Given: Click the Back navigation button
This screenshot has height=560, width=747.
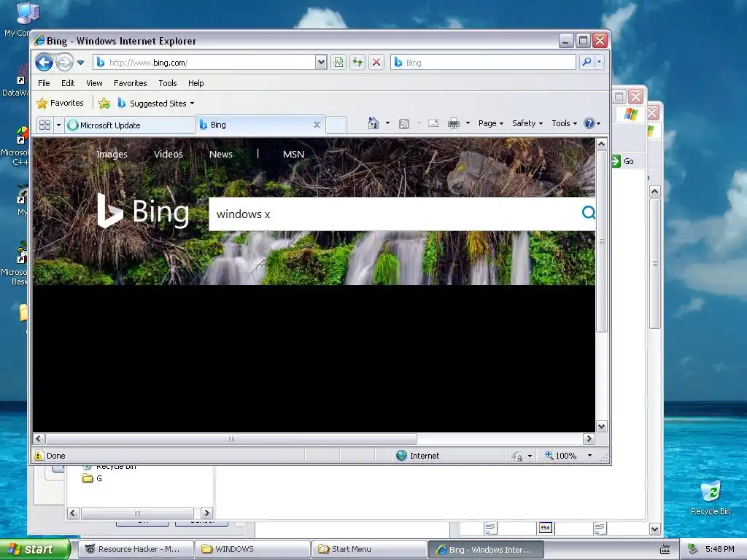Looking at the screenshot, I should (x=44, y=63).
